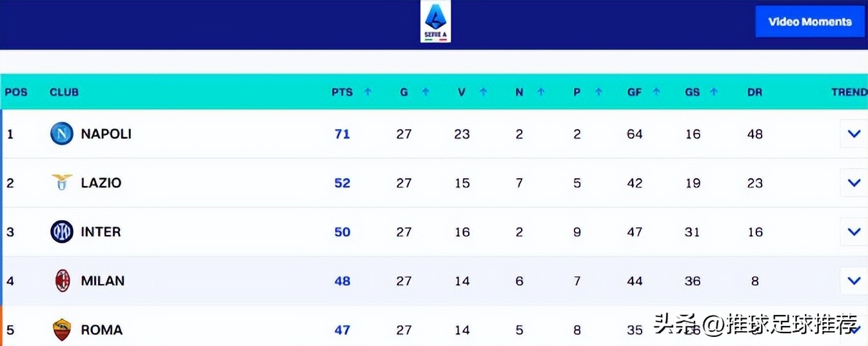
Task: Sort by GS column arrow
Action: click(x=713, y=92)
